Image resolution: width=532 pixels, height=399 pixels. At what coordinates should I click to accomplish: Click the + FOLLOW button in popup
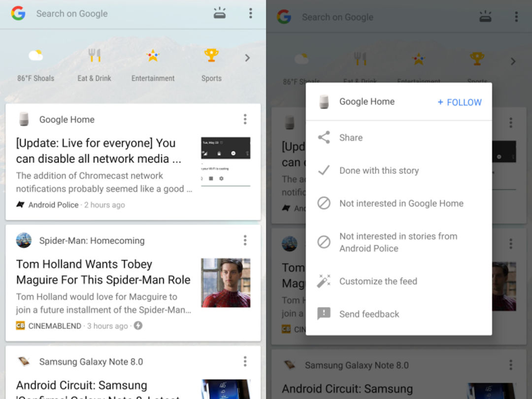tap(460, 102)
